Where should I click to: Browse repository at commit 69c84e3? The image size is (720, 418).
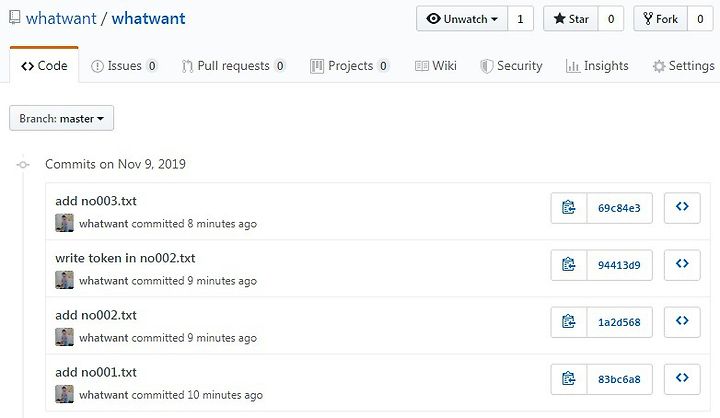(682, 208)
